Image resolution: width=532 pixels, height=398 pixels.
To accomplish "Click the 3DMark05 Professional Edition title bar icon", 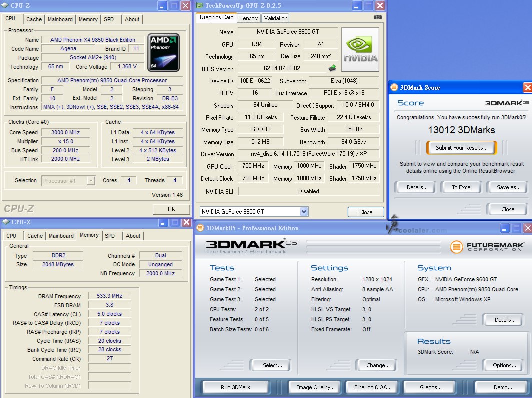I will click(200, 228).
